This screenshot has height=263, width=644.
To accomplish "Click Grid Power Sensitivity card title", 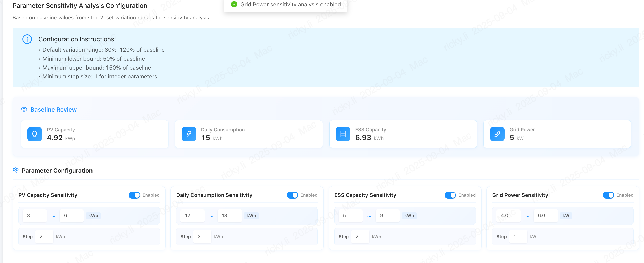I will pos(520,195).
